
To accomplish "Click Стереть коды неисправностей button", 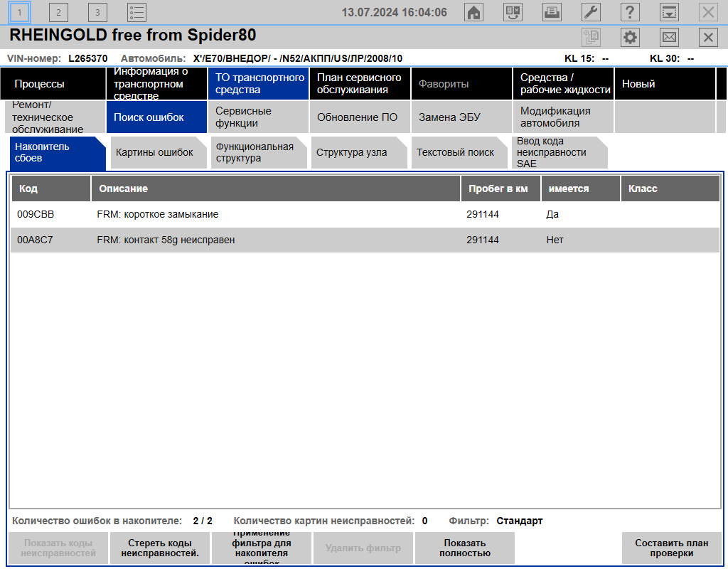I will 160,548.
